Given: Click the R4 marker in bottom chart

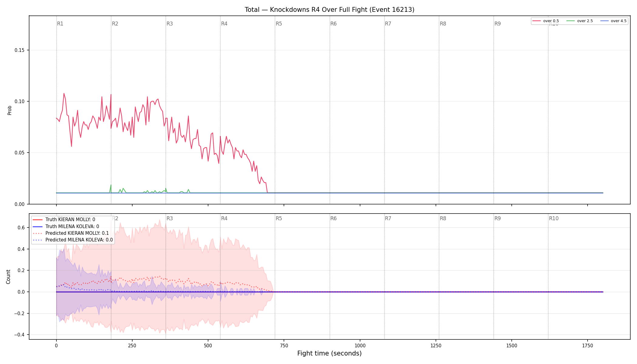Looking at the screenshot, I should click(x=224, y=218).
